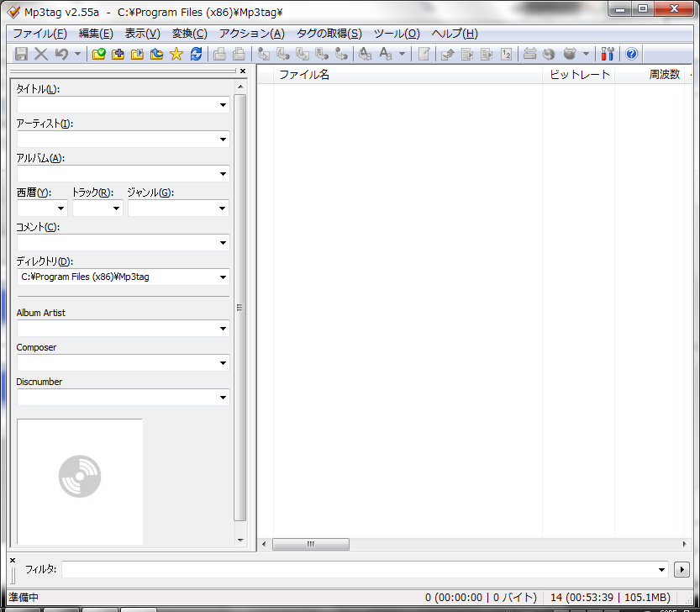Expand the アルバム(A) dropdown

(223, 174)
